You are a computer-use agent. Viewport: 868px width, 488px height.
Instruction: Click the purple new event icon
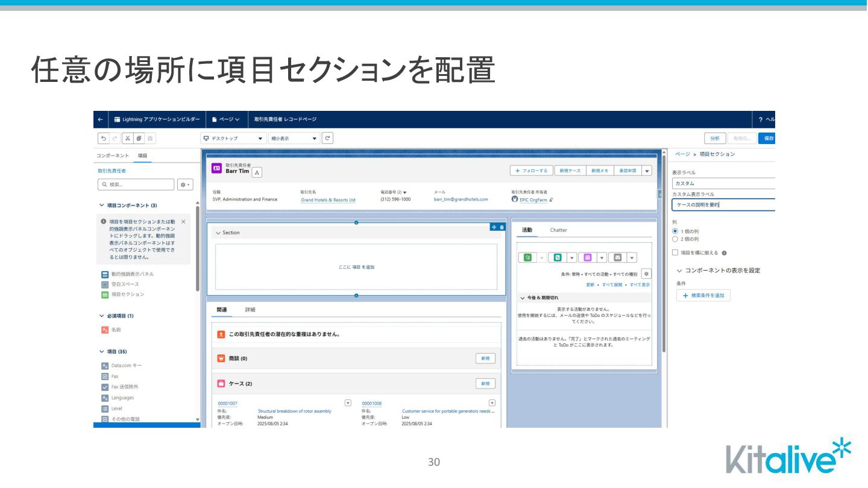click(x=588, y=257)
